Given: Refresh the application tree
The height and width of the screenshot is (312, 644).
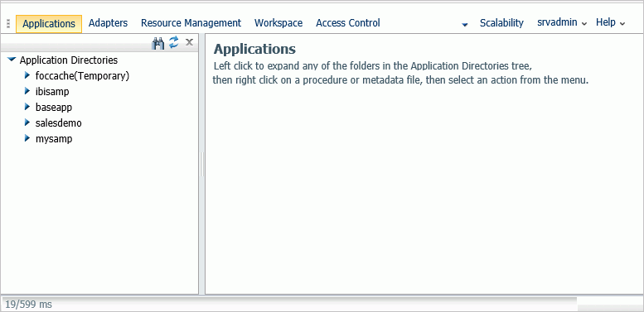Looking at the screenshot, I should (x=174, y=42).
